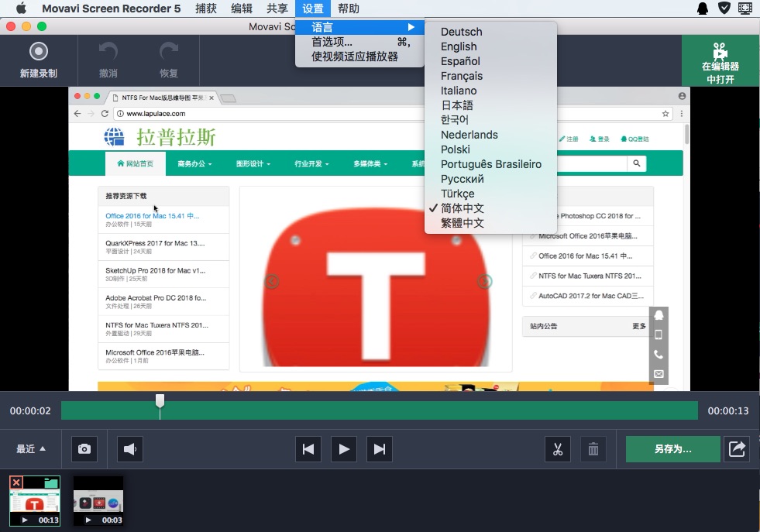This screenshot has width=760, height=532.
Task: Take a snapshot with the camera icon
Action: 84,449
